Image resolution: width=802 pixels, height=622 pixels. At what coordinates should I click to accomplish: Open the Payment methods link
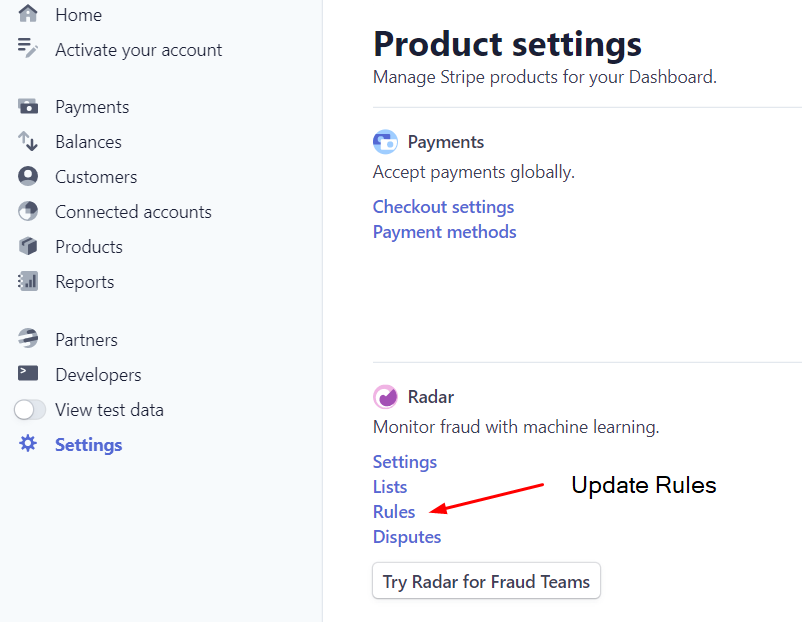pyautogui.click(x=444, y=232)
